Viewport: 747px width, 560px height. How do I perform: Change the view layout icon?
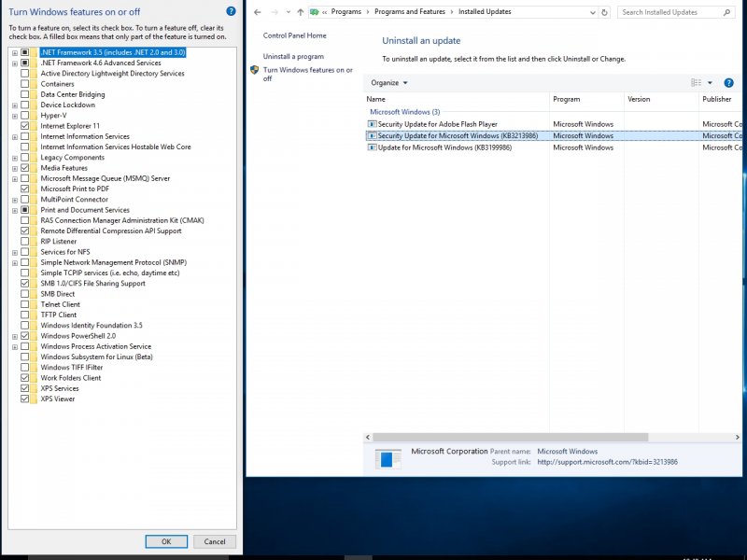[x=696, y=83]
